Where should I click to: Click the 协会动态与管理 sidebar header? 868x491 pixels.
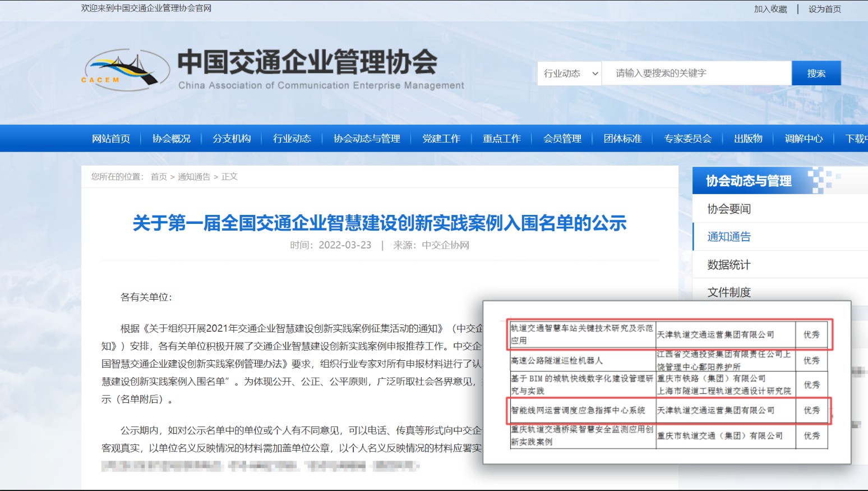(x=749, y=181)
